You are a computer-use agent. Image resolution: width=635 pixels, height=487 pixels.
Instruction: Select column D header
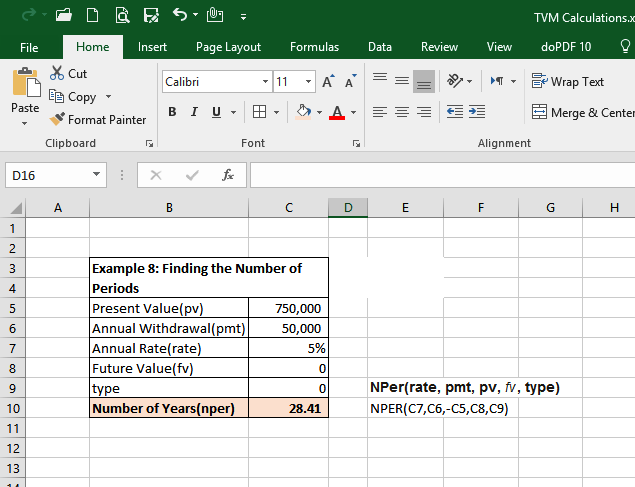(x=348, y=208)
